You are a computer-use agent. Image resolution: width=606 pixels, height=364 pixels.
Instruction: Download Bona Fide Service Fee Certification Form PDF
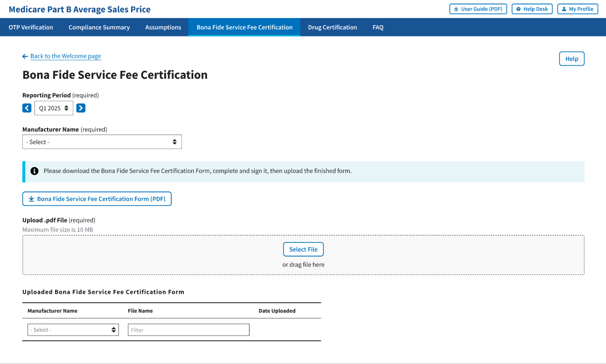(x=97, y=199)
